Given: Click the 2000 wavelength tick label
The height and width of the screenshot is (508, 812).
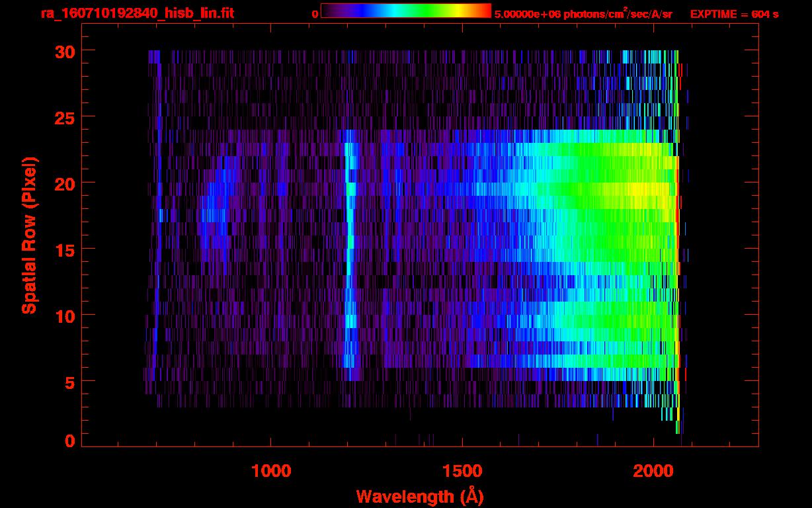Looking at the screenshot, I should 652,471.
